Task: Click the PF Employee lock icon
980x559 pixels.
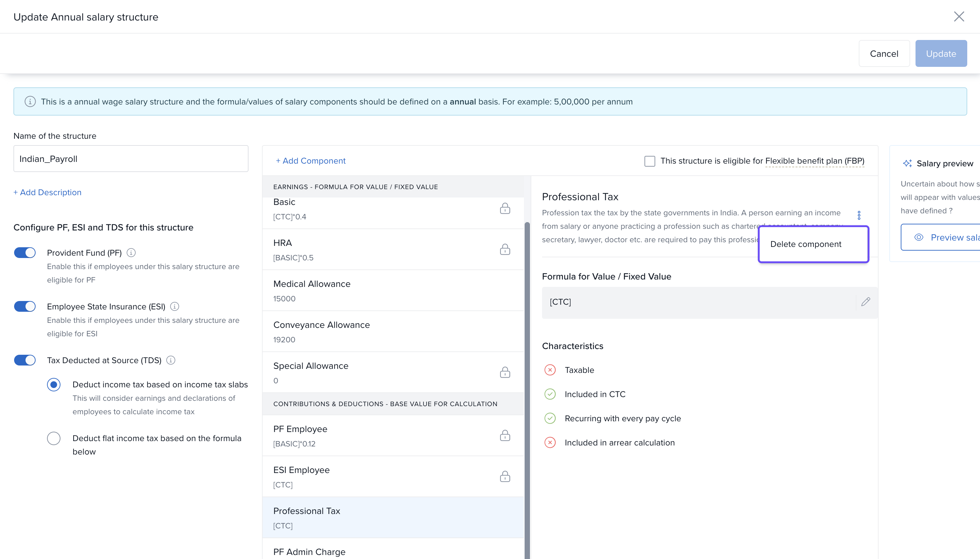Action: click(504, 435)
